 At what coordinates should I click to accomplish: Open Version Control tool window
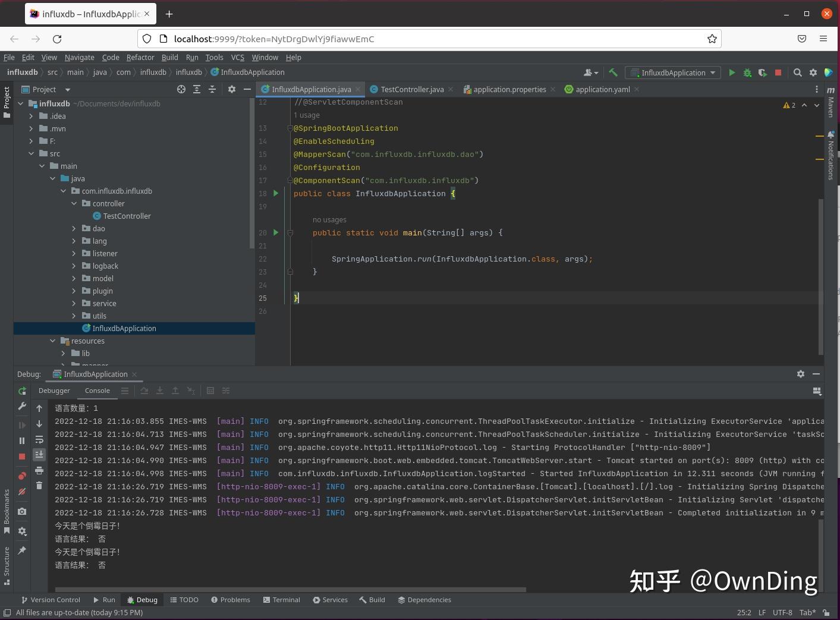pos(51,600)
